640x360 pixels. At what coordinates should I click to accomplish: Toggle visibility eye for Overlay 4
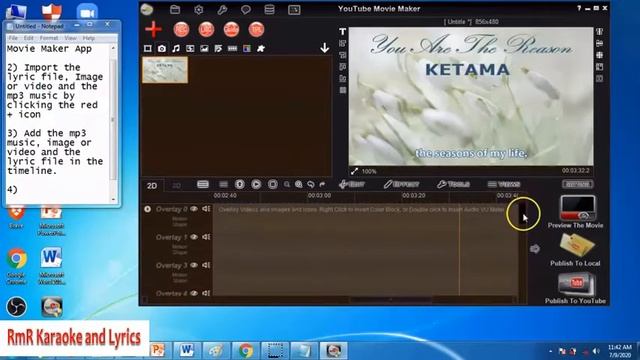tap(194, 293)
